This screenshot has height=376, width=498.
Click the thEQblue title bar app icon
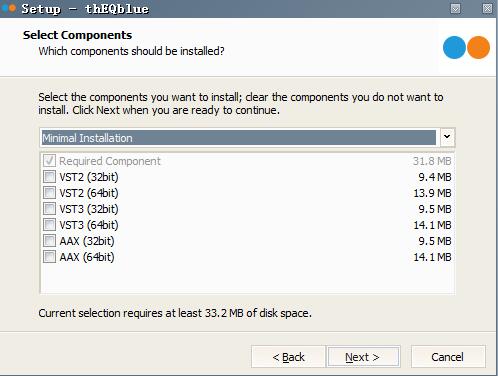(x=8, y=8)
